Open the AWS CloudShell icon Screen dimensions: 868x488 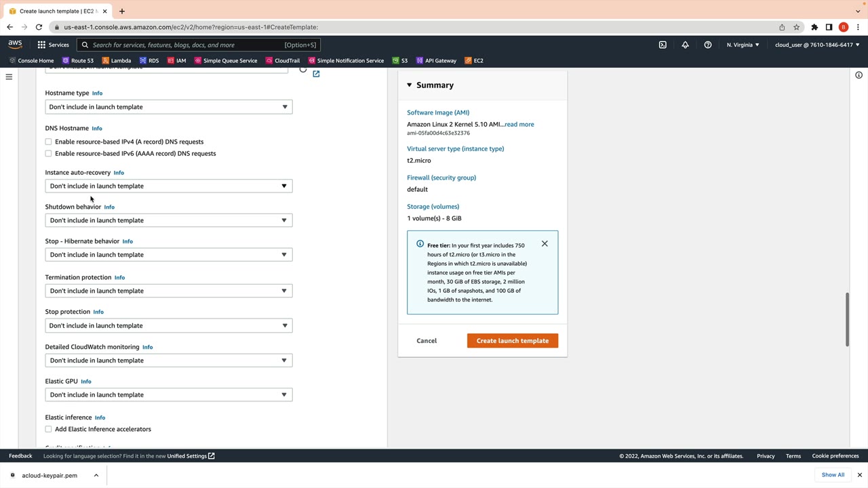663,45
